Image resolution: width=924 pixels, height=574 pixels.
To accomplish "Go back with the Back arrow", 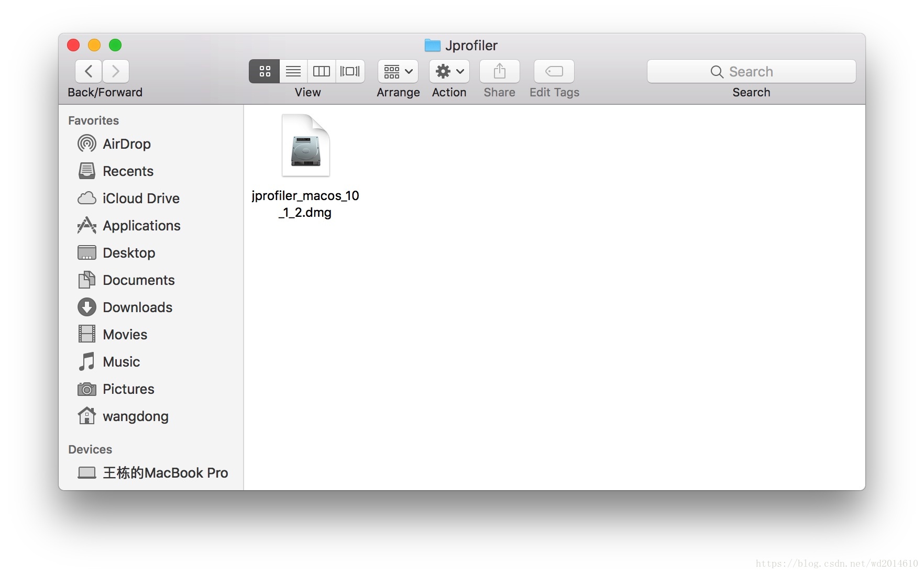I will (x=89, y=71).
